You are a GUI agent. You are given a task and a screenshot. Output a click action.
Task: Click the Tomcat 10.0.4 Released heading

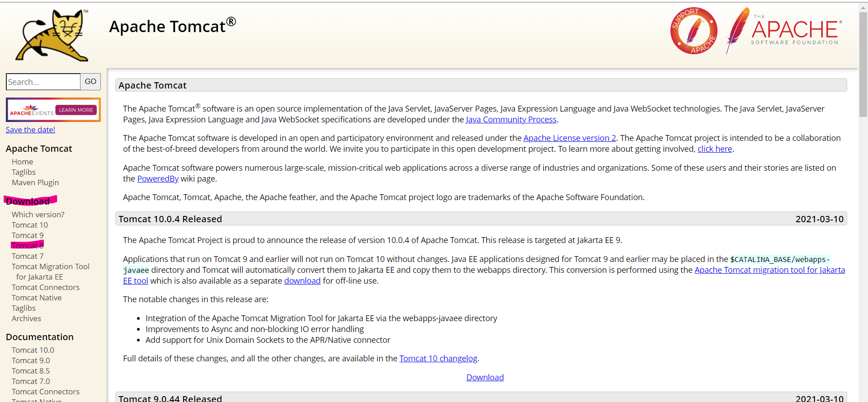point(170,219)
